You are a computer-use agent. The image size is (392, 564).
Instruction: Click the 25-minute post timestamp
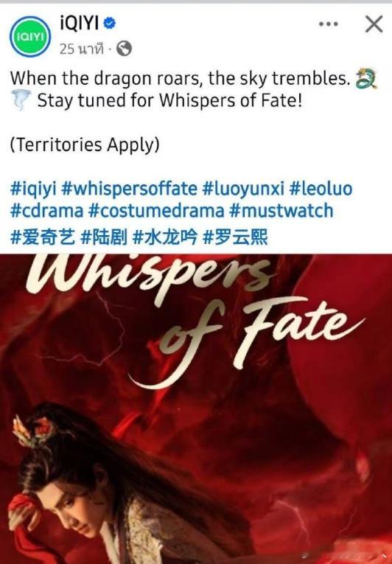(82, 49)
